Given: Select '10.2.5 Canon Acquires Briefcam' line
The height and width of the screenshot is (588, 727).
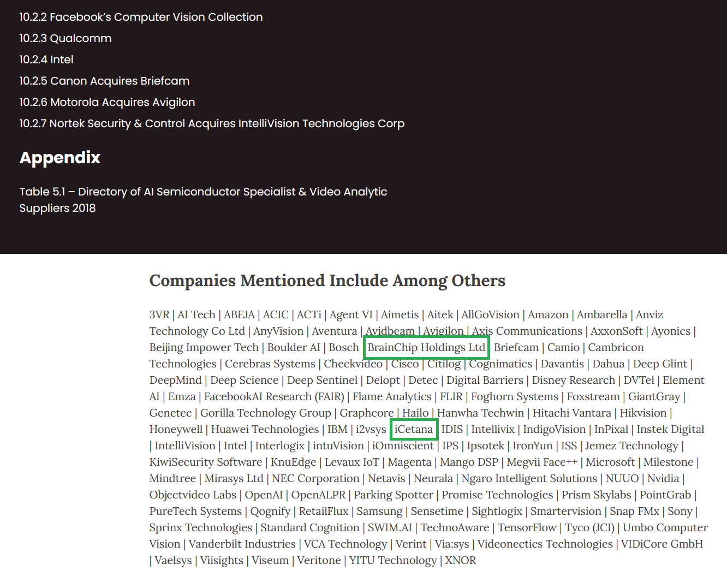Looking at the screenshot, I should click(x=104, y=81).
